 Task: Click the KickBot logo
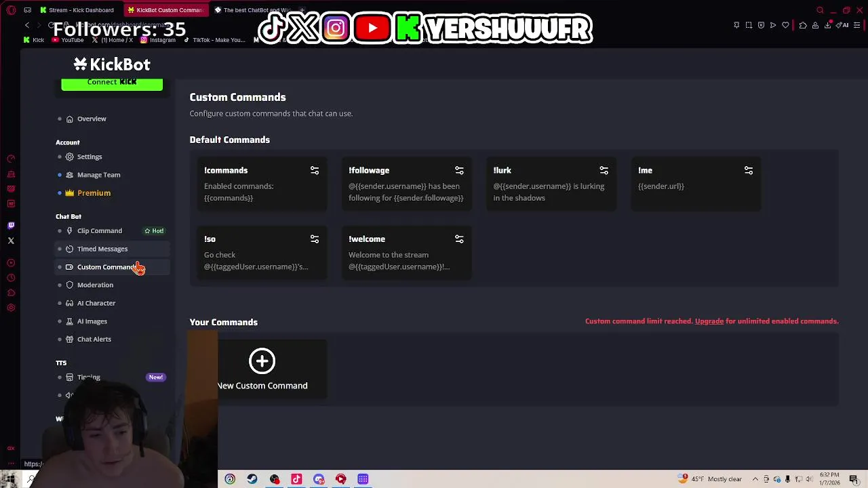point(112,64)
